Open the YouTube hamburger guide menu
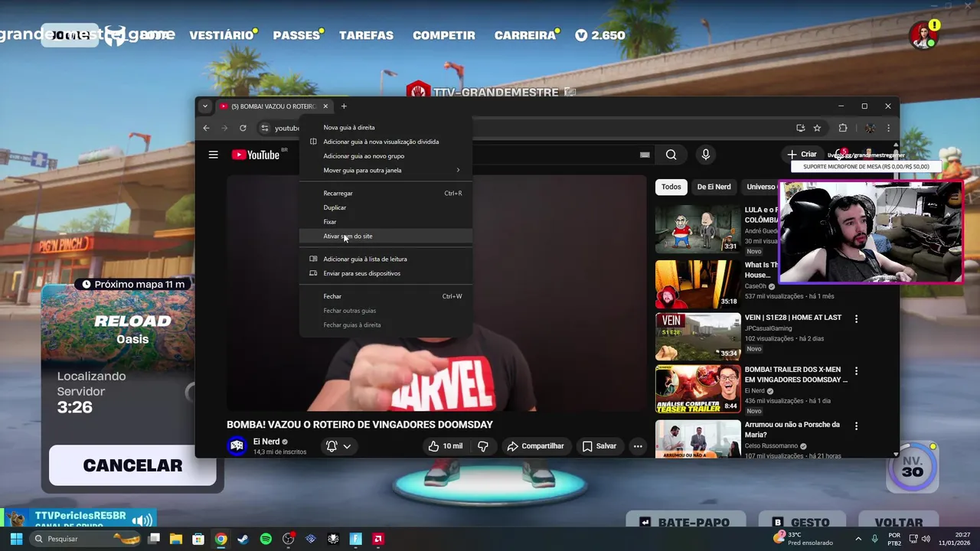This screenshot has height=551, width=980. (214, 155)
